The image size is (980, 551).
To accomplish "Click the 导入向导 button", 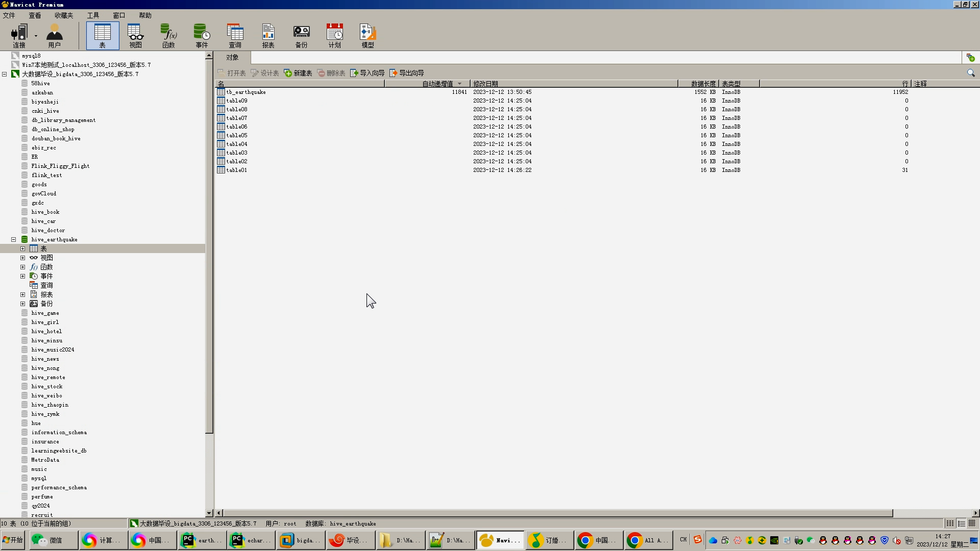I will [x=367, y=73].
